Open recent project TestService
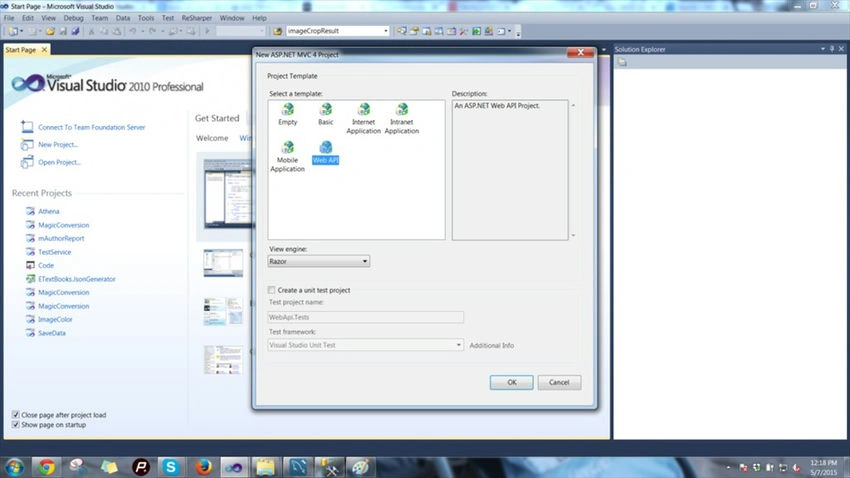This screenshot has width=850, height=478. [54, 252]
